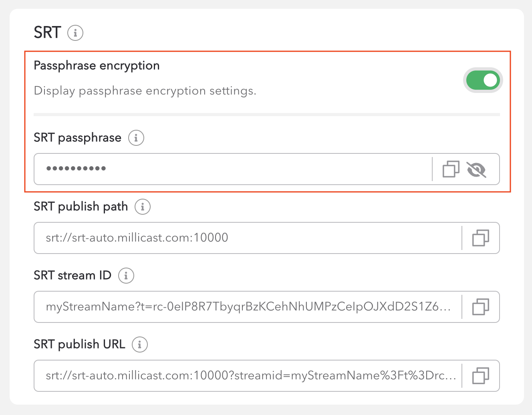Copy the SRT stream ID value

pos(481,307)
